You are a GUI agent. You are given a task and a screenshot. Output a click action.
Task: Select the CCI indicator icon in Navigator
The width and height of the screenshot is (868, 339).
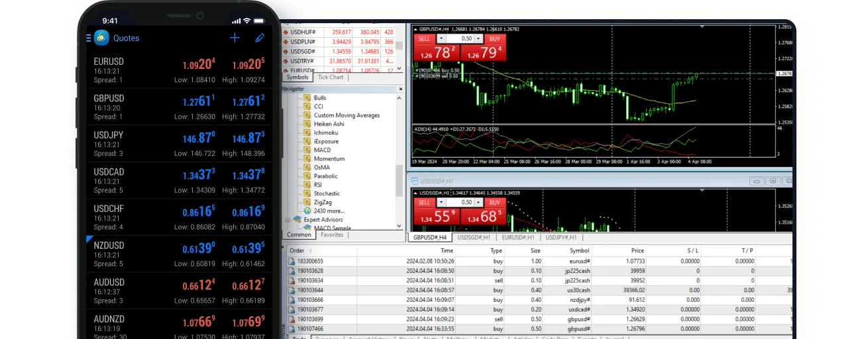[x=307, y=107]
